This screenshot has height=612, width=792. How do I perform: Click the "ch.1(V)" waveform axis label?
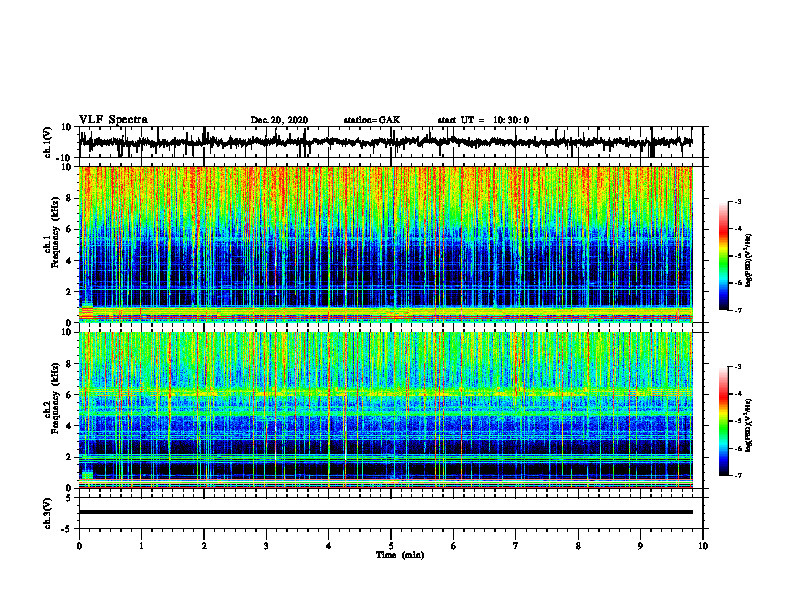coord(48,142)
